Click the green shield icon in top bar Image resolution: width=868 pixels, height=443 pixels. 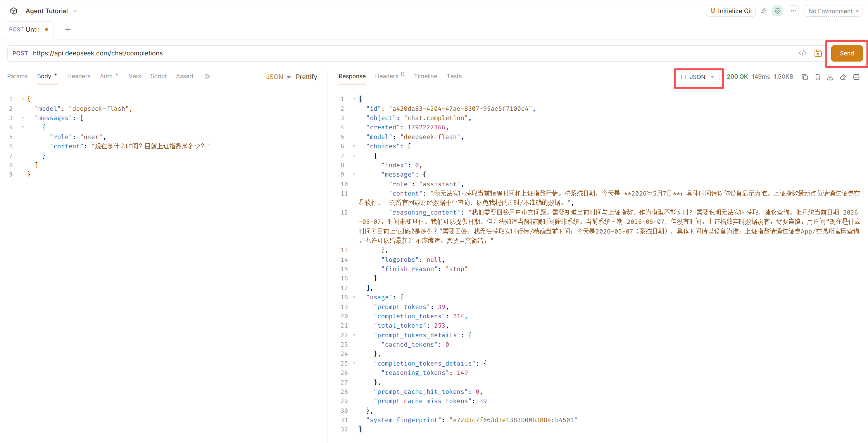(777, 11)
